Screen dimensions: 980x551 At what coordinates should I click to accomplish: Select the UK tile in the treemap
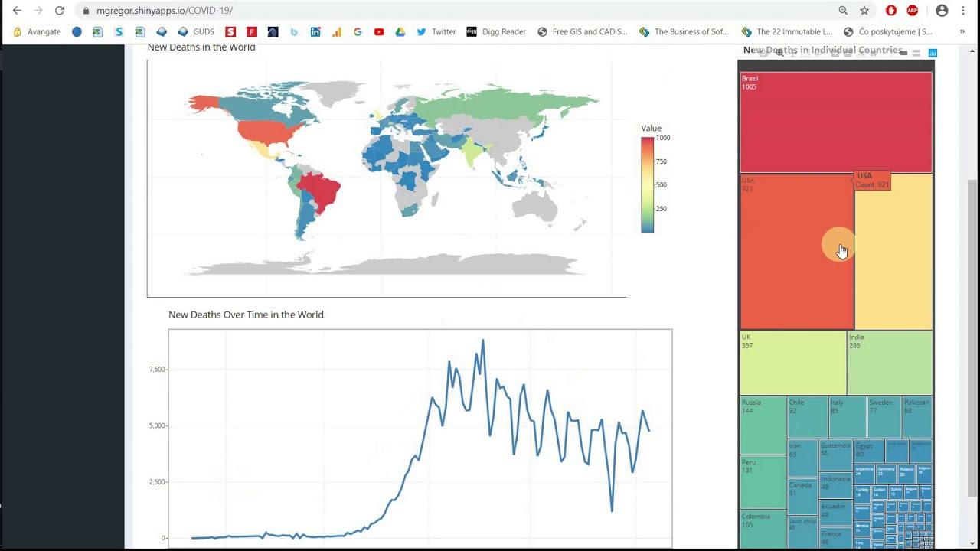(x=793, y=363)
